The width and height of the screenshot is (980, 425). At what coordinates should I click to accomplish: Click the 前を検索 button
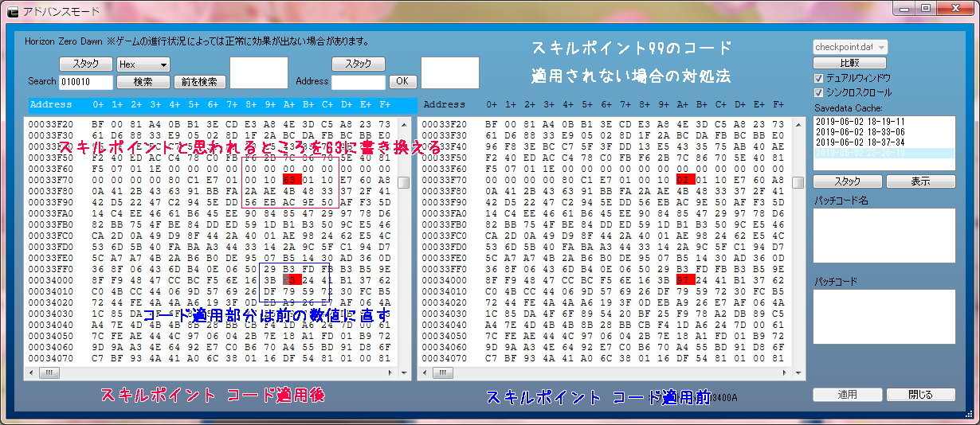point(199,82)
